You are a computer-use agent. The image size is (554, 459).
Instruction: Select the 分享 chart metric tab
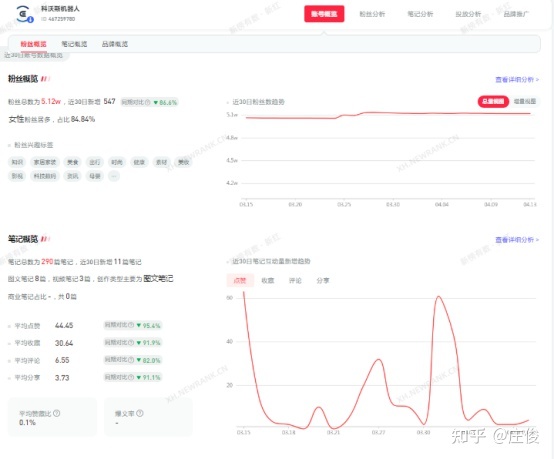click(x=323, y=281)
